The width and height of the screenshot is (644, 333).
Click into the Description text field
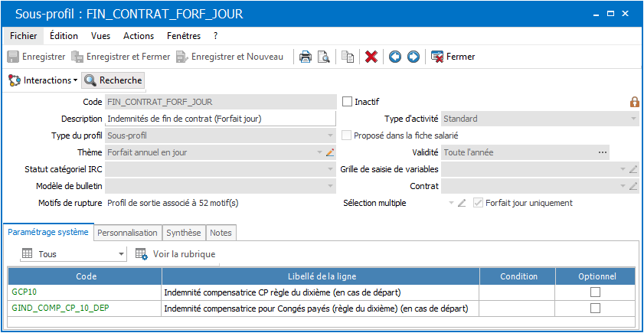coord(221,119)
